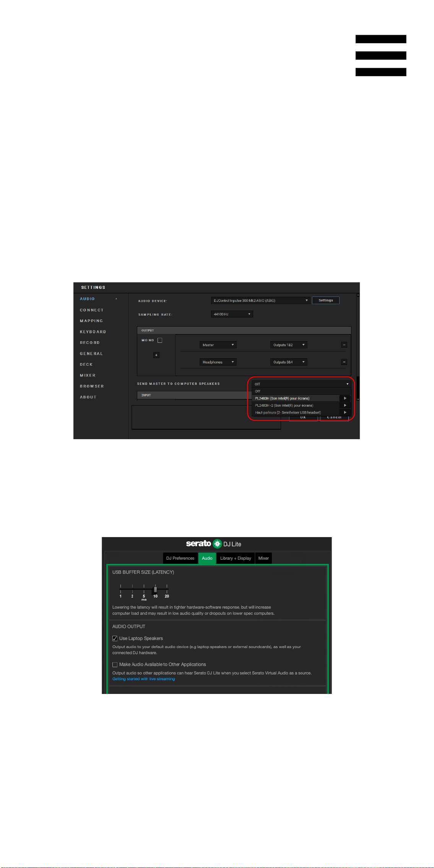Open the Audio Device dropdown
This screenshot has height=868, width=434.
click(x=260, y=301)
